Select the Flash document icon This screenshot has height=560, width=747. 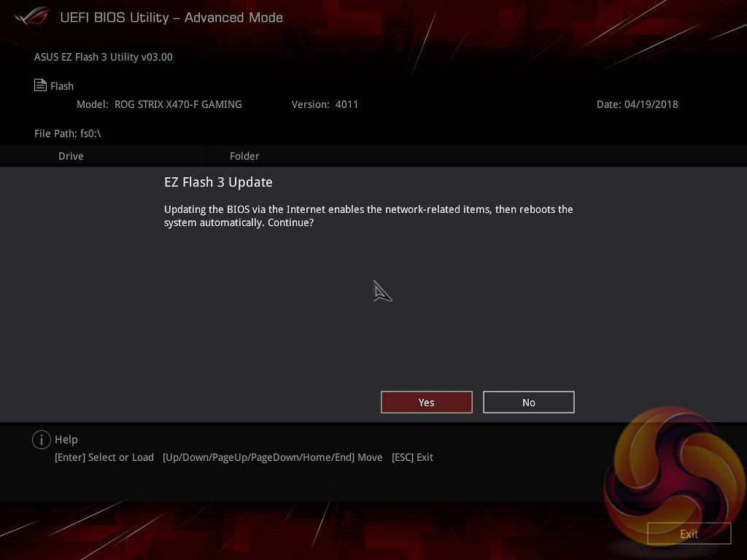point(40,85)
